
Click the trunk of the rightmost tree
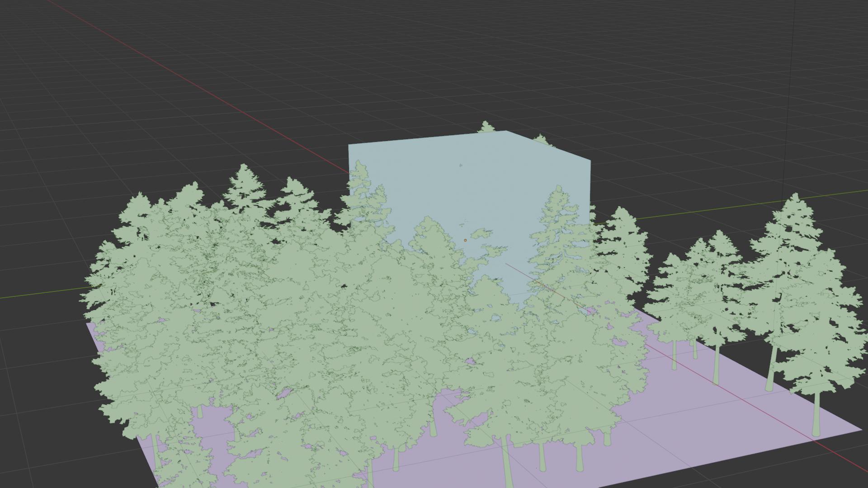coord(816,413)
